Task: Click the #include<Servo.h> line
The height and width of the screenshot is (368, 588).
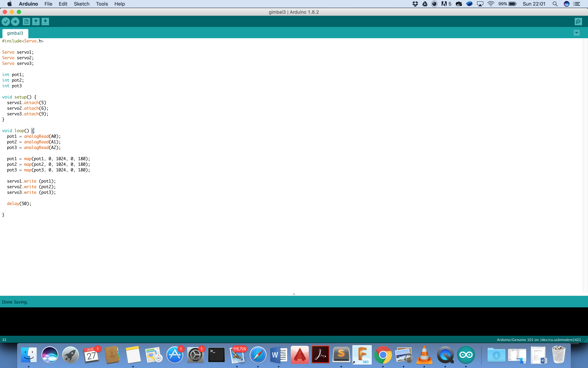Action: (x=23, y=41)
